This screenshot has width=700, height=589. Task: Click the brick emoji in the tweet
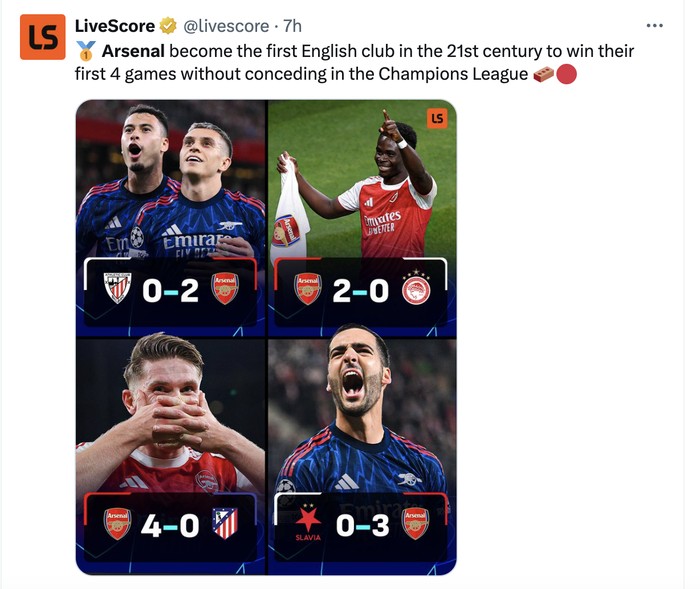click(543, 73)
